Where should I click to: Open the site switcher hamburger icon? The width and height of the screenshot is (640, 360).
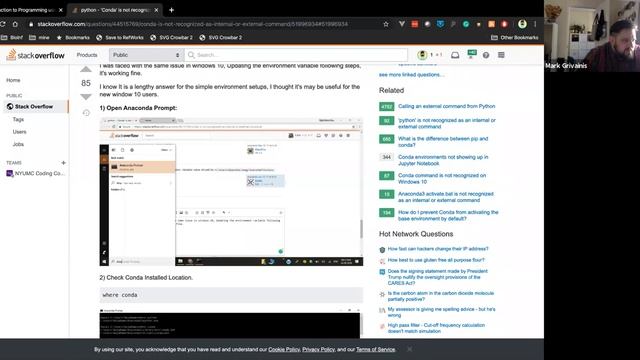click(x=501, y=55)
